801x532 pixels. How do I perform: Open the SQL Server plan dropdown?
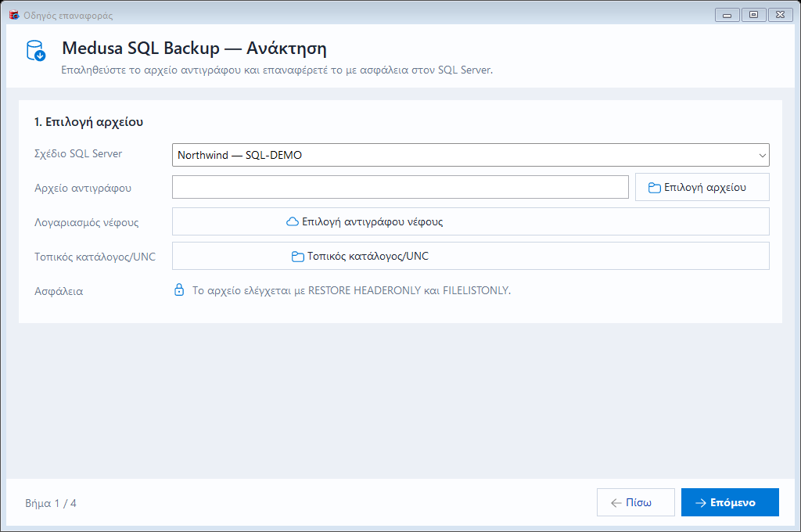pyautogui.click(x=470, y=155)
